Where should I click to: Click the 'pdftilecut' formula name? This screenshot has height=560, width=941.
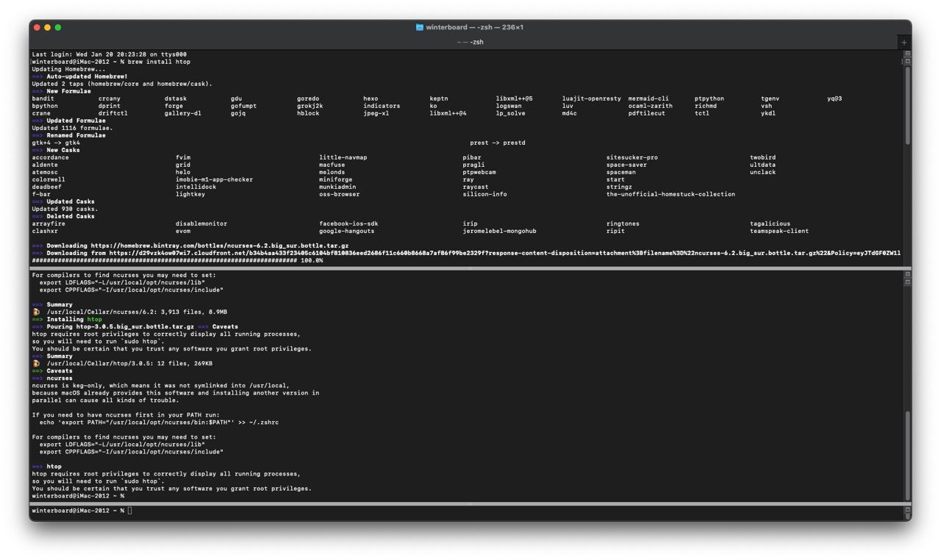(x=647, y=113)
